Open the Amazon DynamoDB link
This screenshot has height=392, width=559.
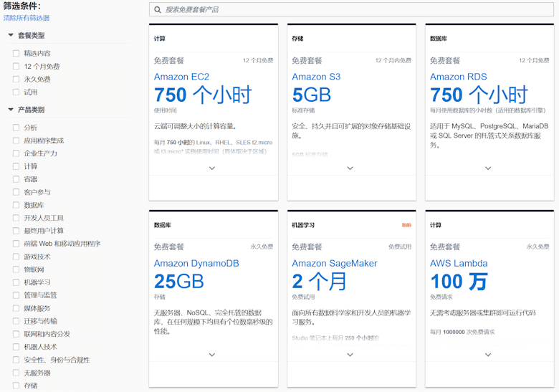pyautogui.click(x=196, y=263)
